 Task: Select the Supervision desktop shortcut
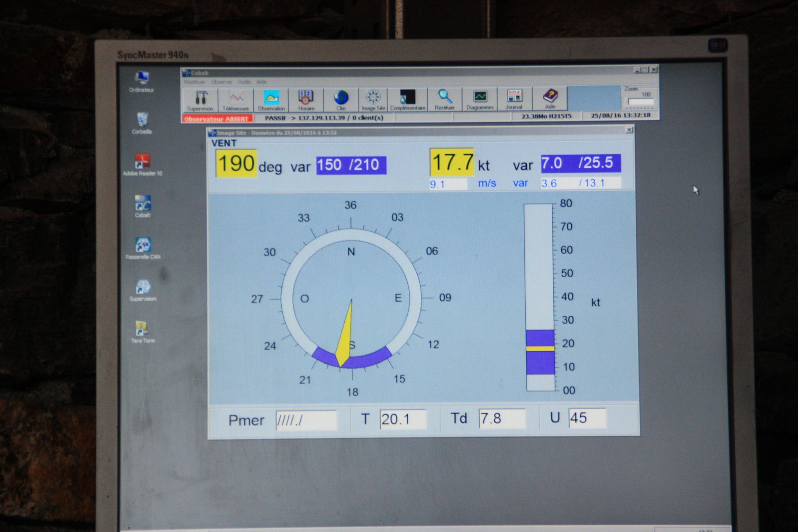[x=143, y=290]
